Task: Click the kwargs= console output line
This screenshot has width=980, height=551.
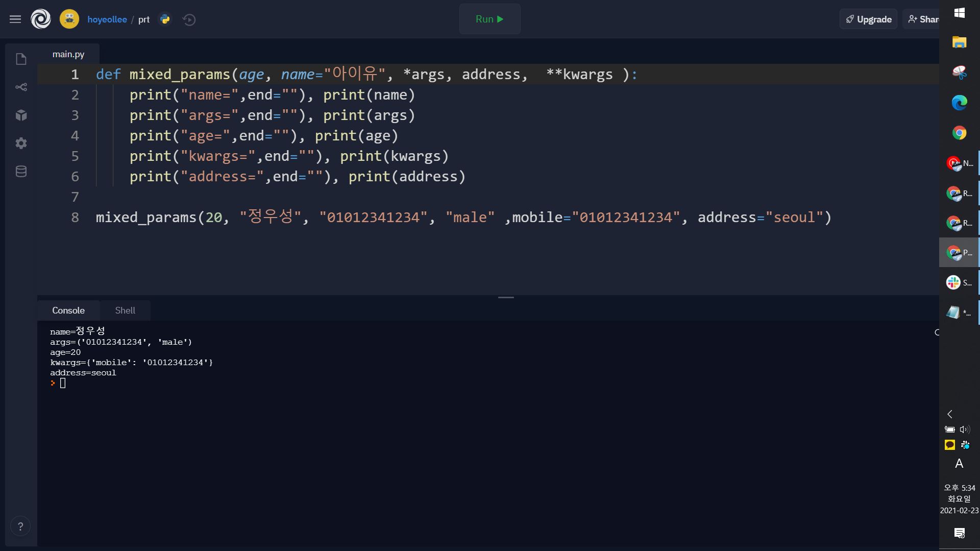Action: tap(131, 363)
